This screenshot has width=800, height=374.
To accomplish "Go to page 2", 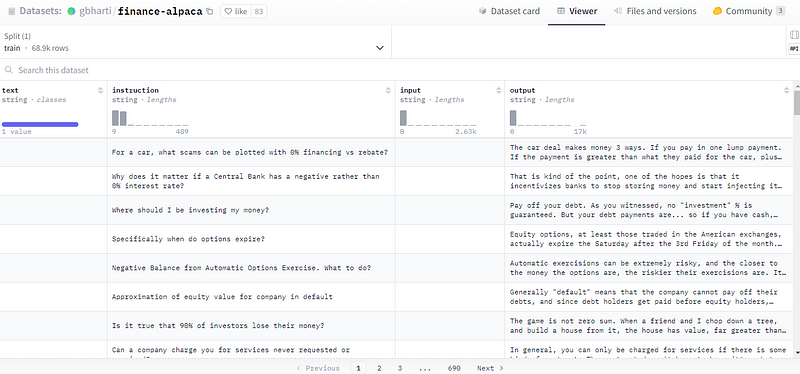I will pos(379,368).
